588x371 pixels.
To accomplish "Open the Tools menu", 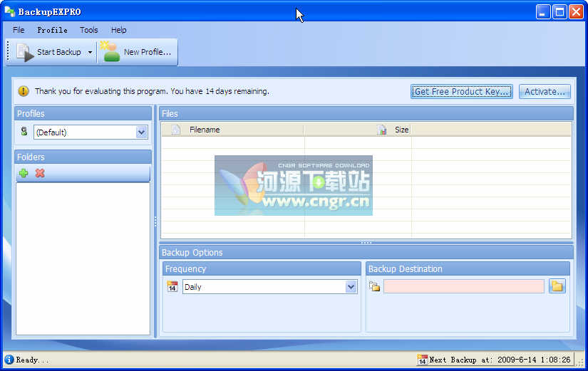I will (x=89, y=30).
